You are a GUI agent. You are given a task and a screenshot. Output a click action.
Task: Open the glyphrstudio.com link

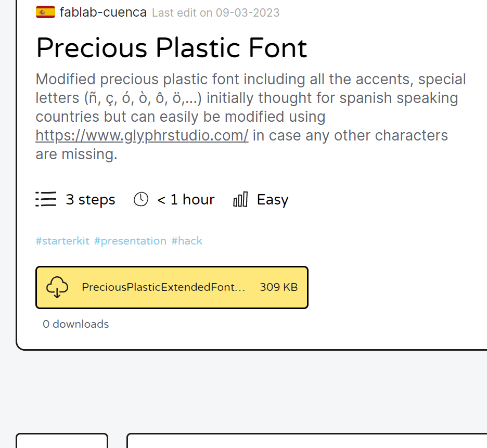tap(142, 135)
